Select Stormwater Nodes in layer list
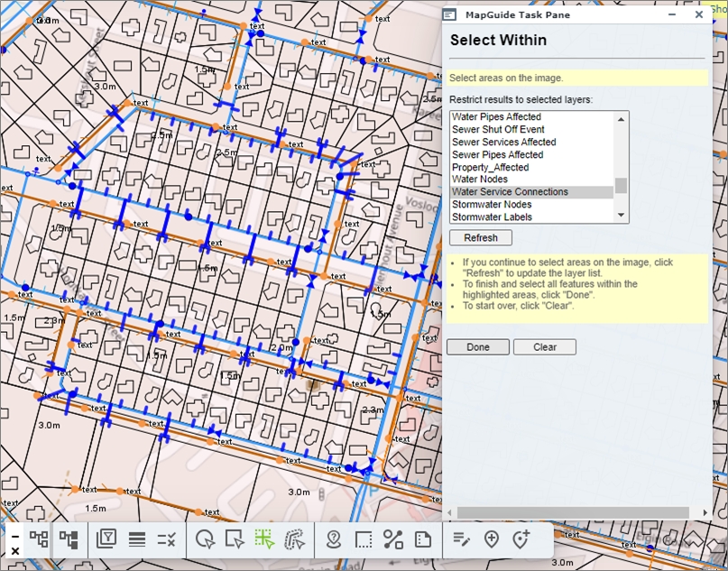 pyautogui.click(x=492, y=205)
